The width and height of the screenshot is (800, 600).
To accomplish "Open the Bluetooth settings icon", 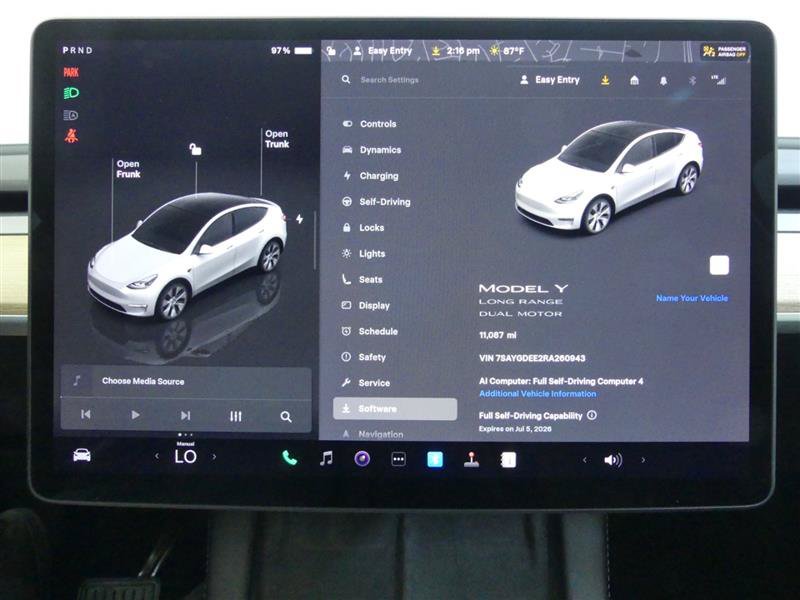I will (692, 81).
